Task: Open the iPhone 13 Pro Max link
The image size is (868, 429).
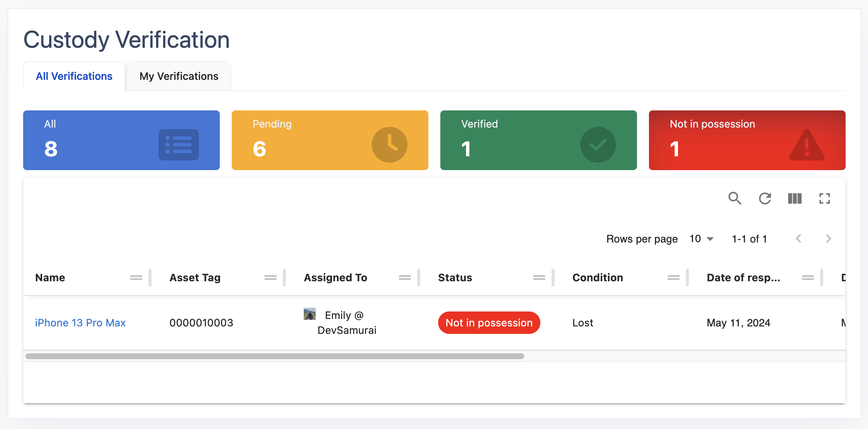Action: [x=80, y=323]
